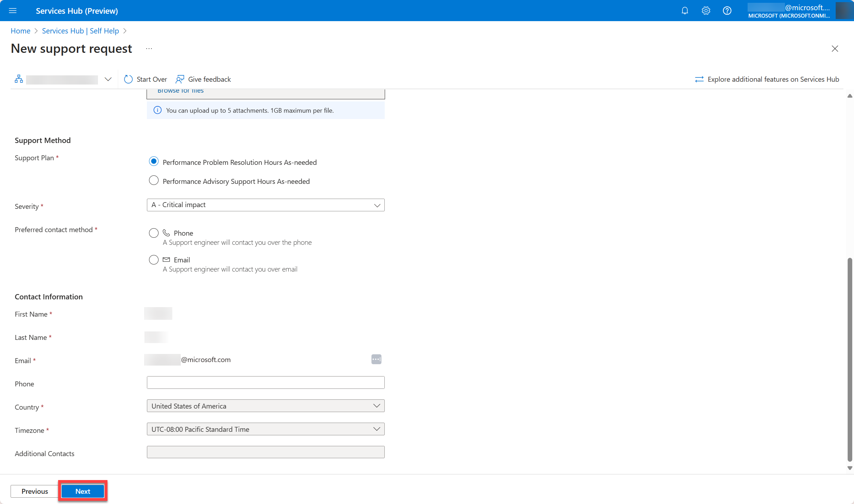Click the Previous button to go back
The width and height of the screenshot is (854, 504).
tap(34, 491)
